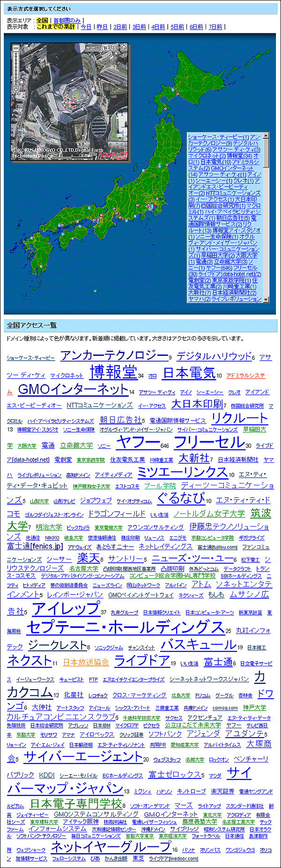
Task: Show 3日前 access data
Action: (x=139, y=27)
